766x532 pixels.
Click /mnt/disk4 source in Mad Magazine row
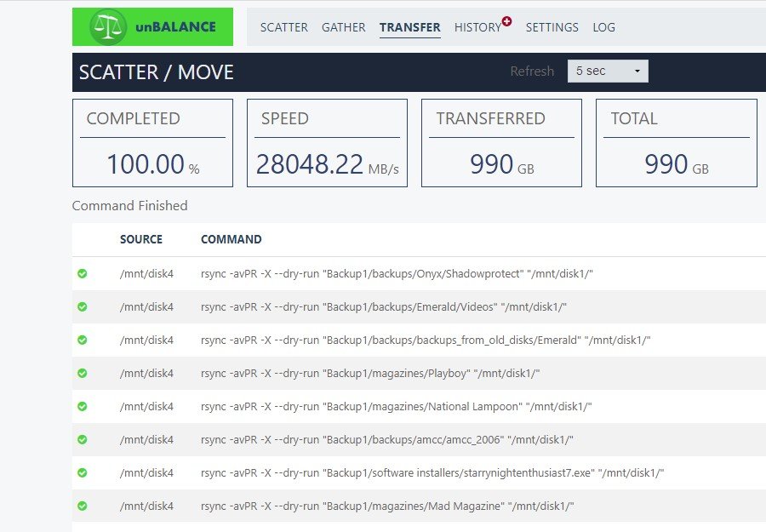click(x=146, y=506)
